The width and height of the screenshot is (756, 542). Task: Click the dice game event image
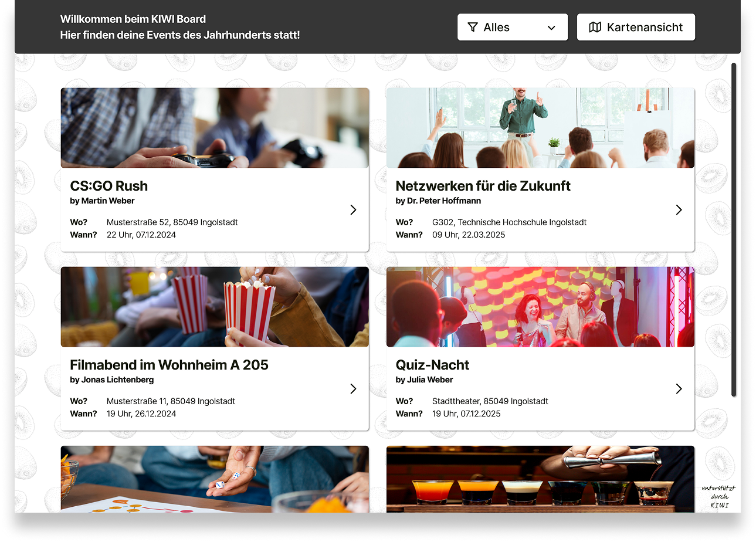215,479
